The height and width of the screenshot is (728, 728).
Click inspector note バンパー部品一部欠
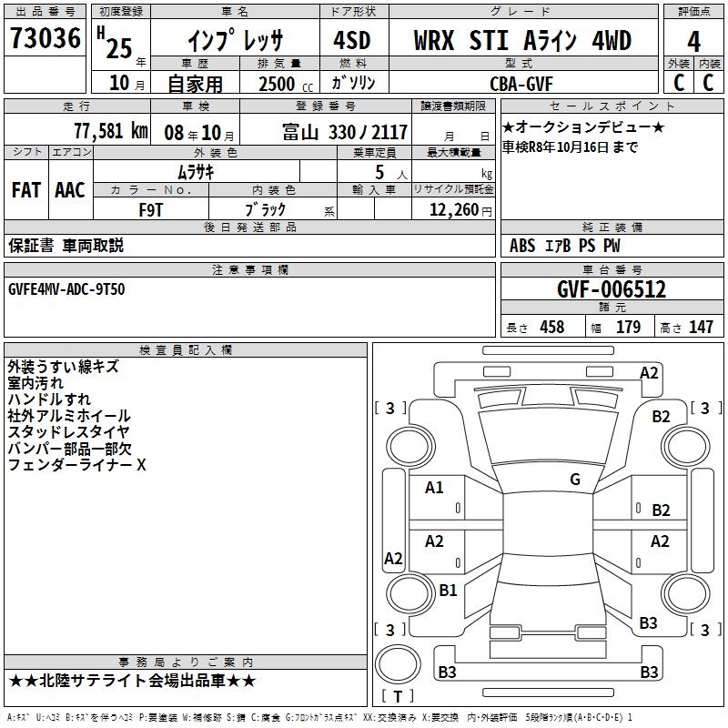tap(70, 449)
